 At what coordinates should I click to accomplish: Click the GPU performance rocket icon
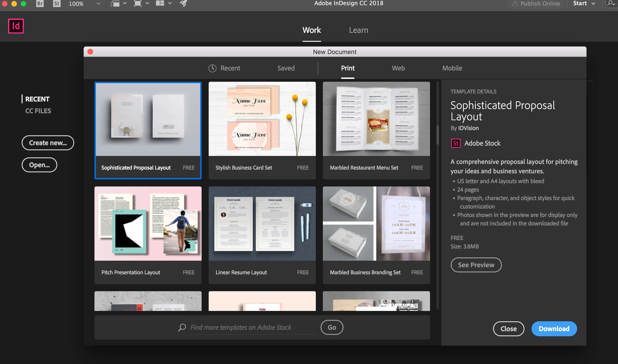[183, 4]
